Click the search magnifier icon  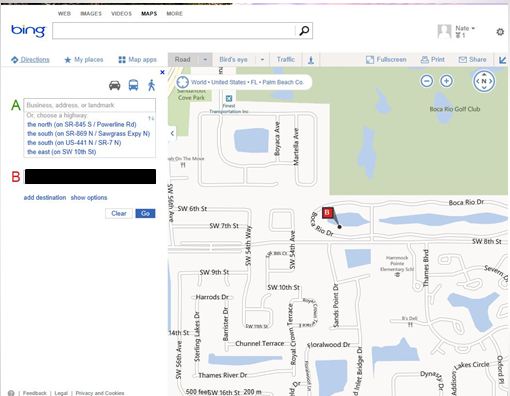pyautogui.click(x=304, y=31)
